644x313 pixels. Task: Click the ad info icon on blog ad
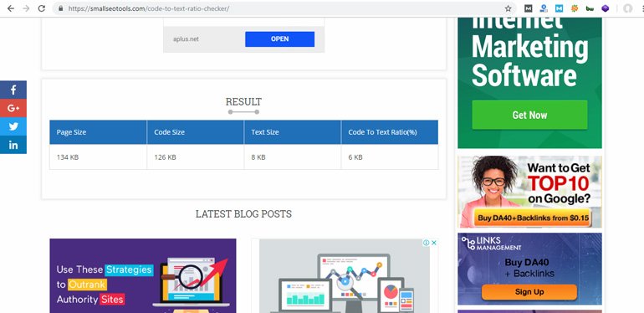point(427,243)
